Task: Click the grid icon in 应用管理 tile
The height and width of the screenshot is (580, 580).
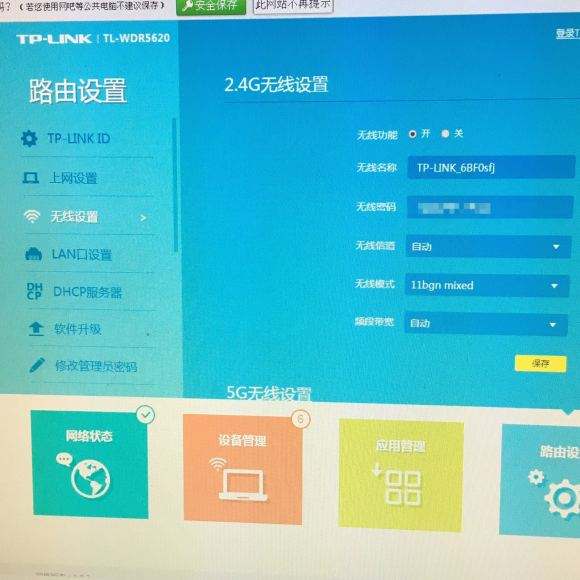Action: pos(402,488)
